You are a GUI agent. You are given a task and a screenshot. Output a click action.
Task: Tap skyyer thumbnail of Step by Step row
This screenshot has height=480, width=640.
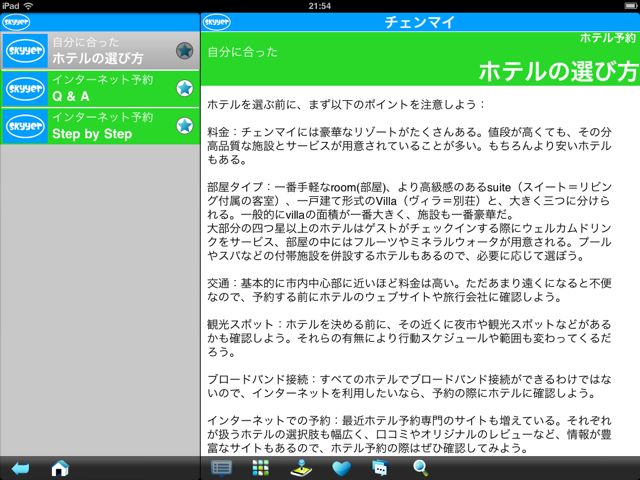click(25, 126)
